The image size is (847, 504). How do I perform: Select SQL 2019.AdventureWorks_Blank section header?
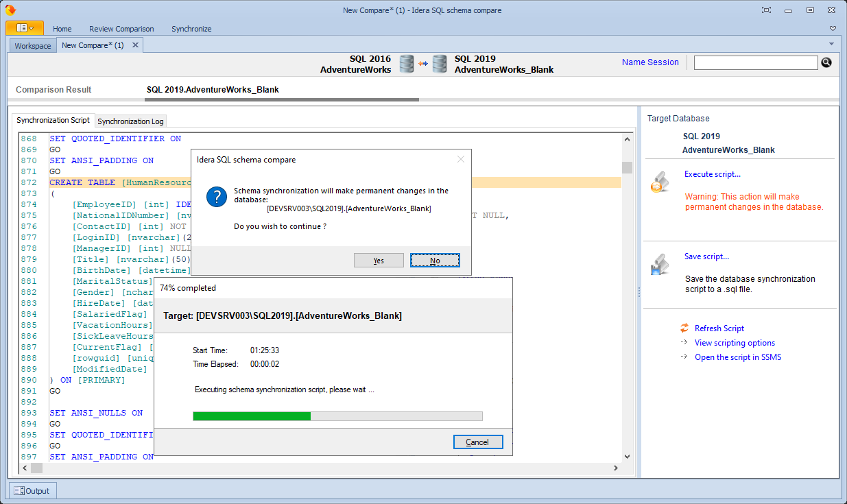(x=213, y=90)
